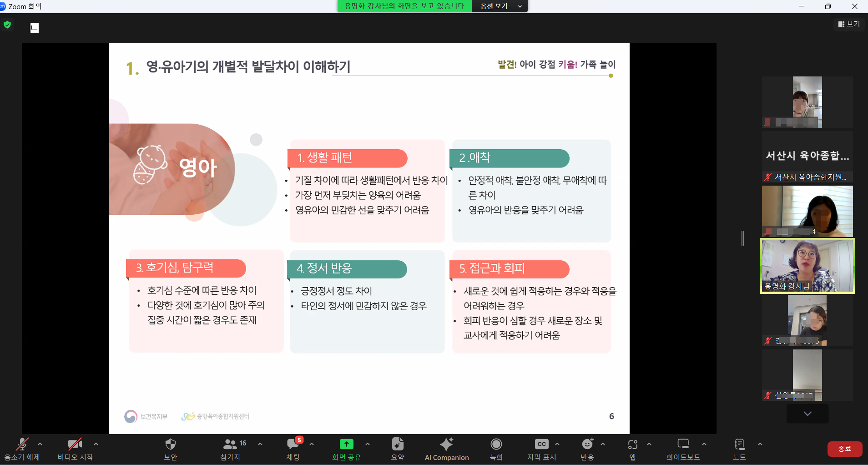868x465 pixels.
Task: Click the 보건복지부 logo on slide
Action: [x=146, y=416]
